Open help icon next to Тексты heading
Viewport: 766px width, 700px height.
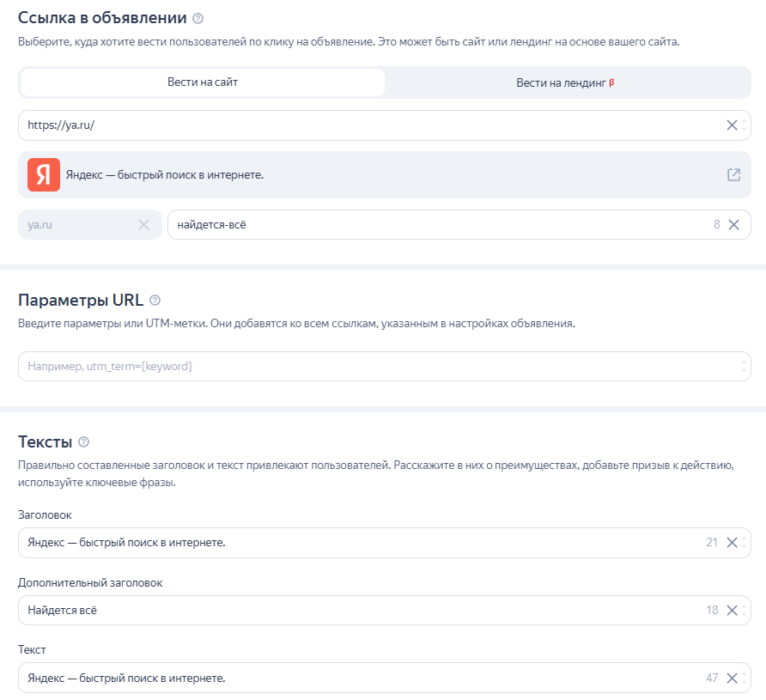[x=83, y=441]
